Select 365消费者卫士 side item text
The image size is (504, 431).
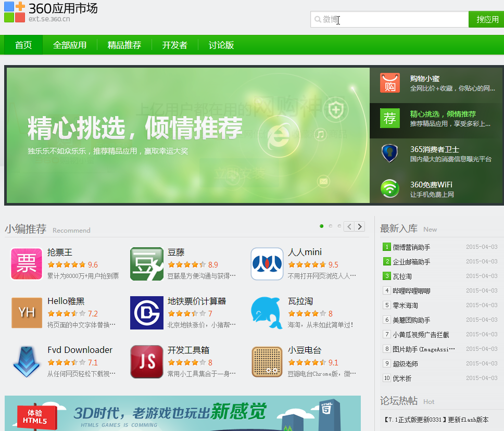451,154
